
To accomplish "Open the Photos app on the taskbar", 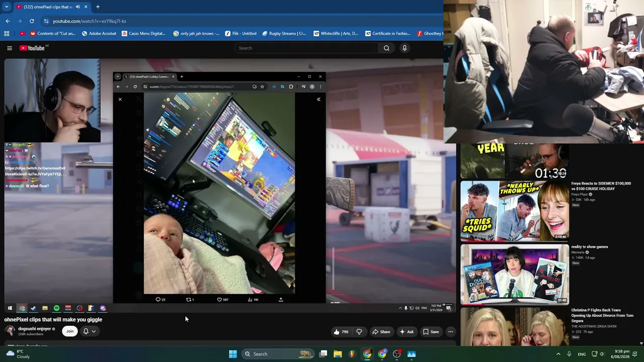I will 412,354.
